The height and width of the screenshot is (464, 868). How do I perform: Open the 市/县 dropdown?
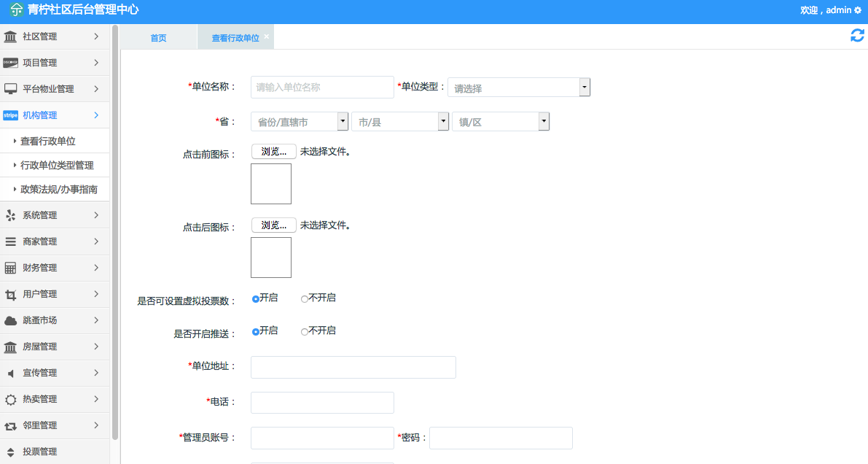click(x=399, y=121)
